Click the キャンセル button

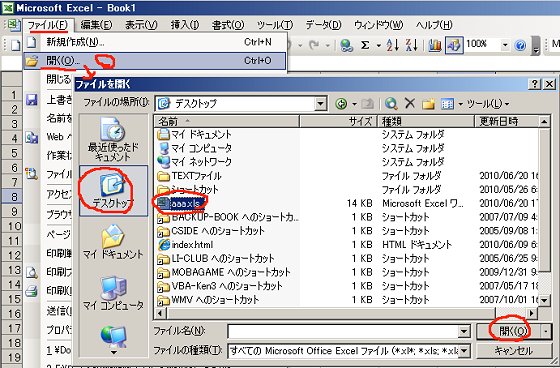[x=514, y=350]
